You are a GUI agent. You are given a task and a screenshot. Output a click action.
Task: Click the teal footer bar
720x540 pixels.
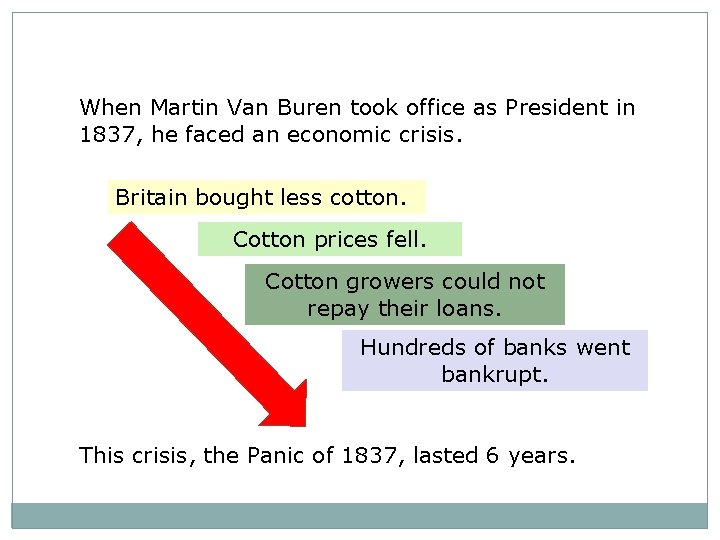point(360,516)
